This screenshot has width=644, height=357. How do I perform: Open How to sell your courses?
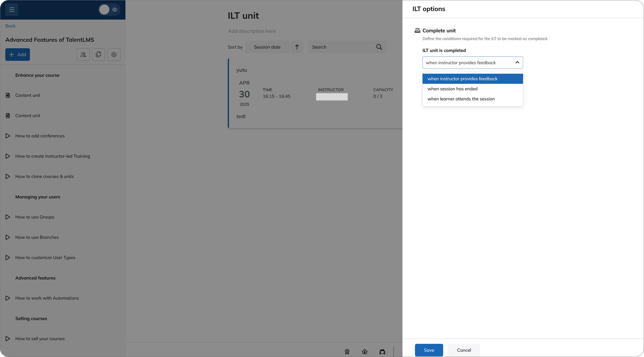pyautogui.click(x=40, y=339)
